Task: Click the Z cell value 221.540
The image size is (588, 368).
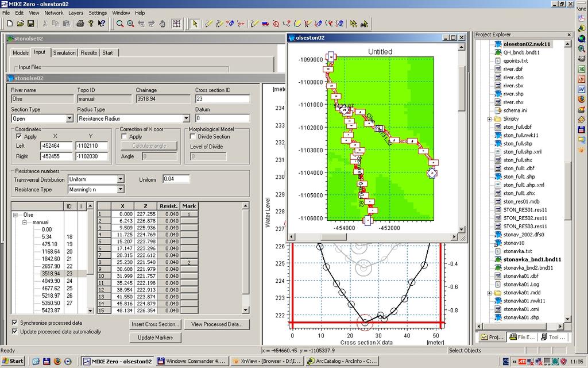Action: 145,262
